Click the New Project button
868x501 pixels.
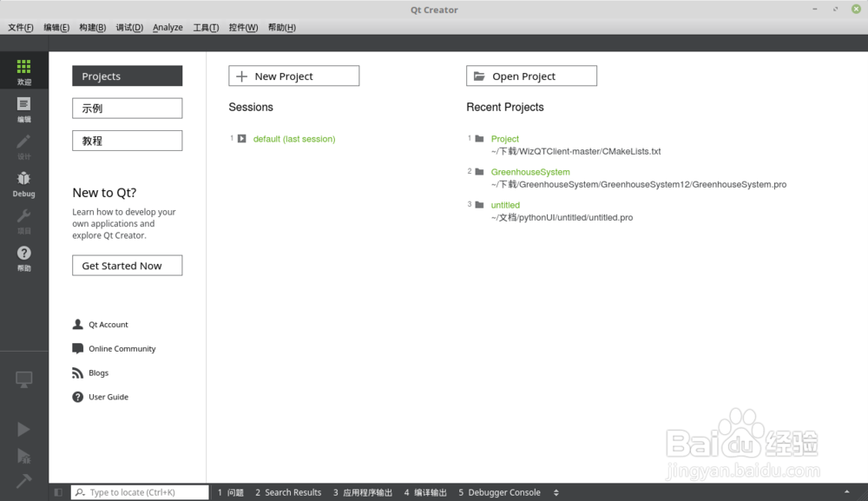(x=294, y=76)
